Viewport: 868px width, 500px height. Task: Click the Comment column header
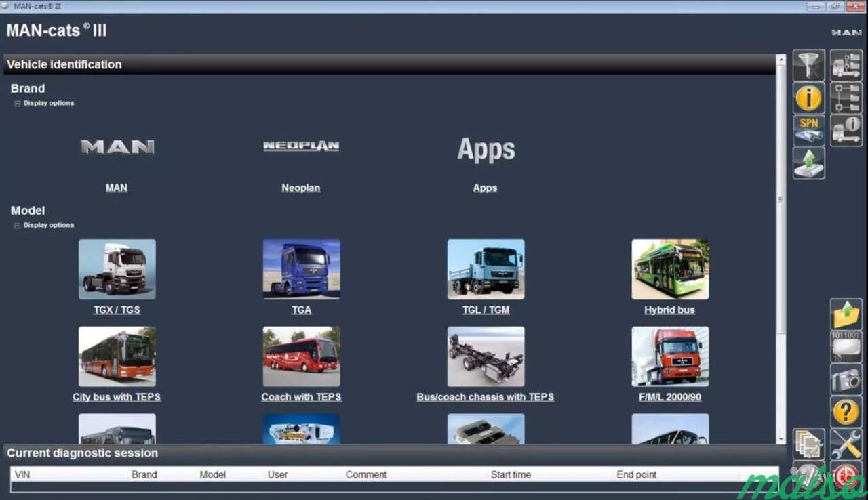click(366, 474)
